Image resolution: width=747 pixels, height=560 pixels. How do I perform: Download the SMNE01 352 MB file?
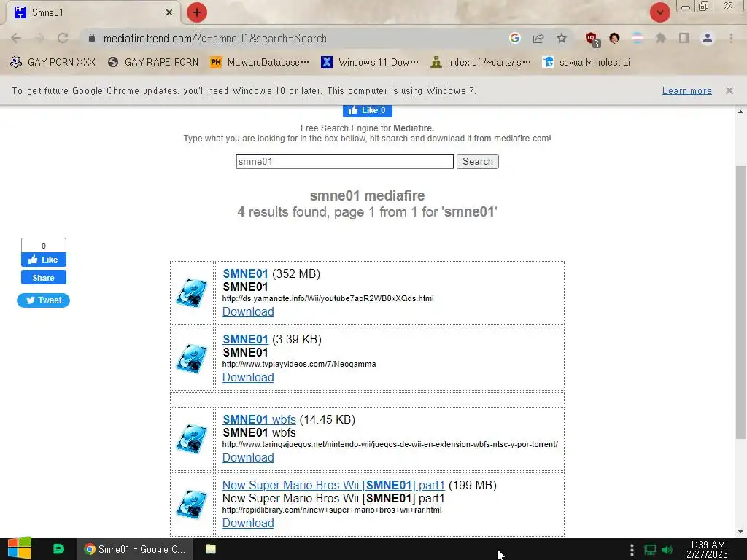(248, 312)
